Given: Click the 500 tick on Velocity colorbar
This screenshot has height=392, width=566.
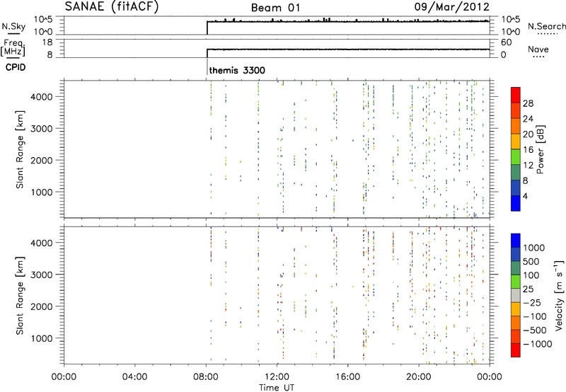Looking at the screenshot, I should point(531,261).
